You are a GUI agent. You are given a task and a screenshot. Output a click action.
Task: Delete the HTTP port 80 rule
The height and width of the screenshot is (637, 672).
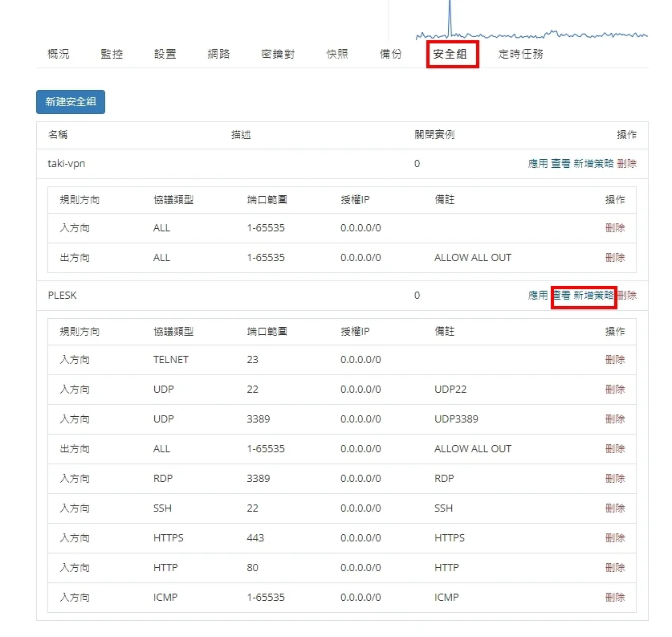[615, 568]
